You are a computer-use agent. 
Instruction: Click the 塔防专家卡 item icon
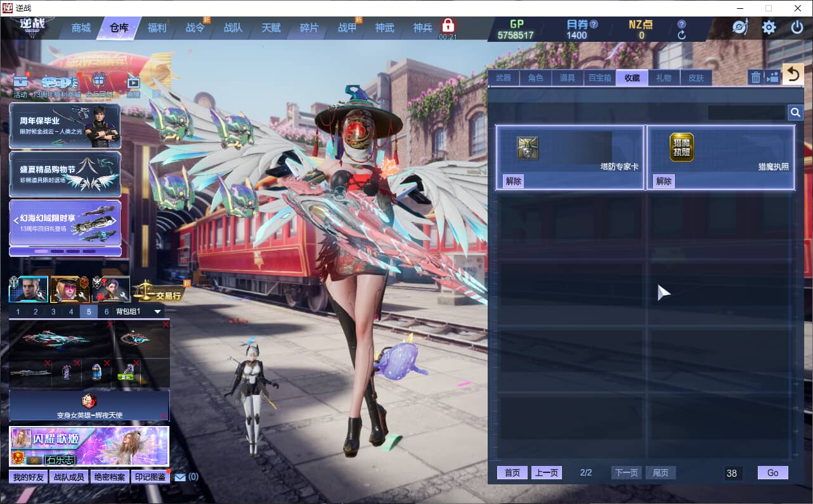(x=528, y=148)
